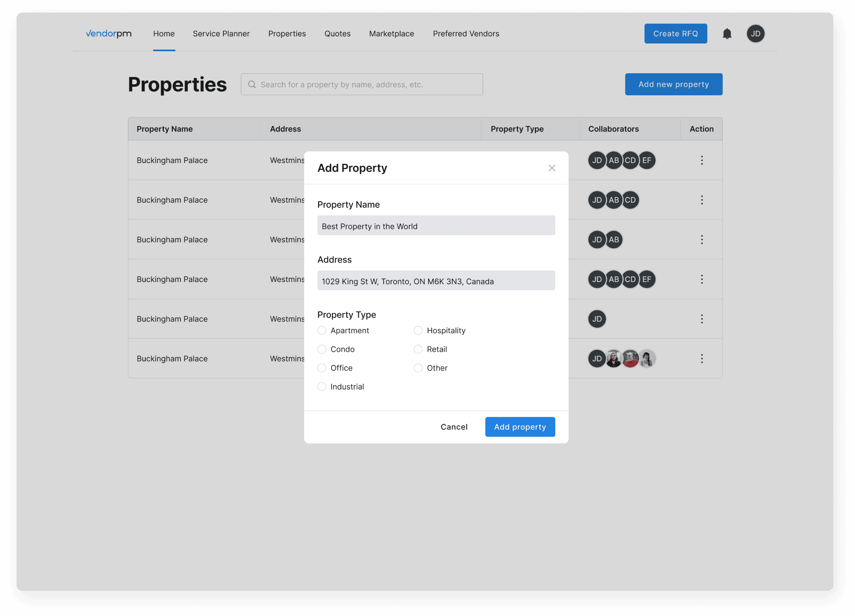
Task: Open three-dot menu on last table row
Action: pos(701,358)
